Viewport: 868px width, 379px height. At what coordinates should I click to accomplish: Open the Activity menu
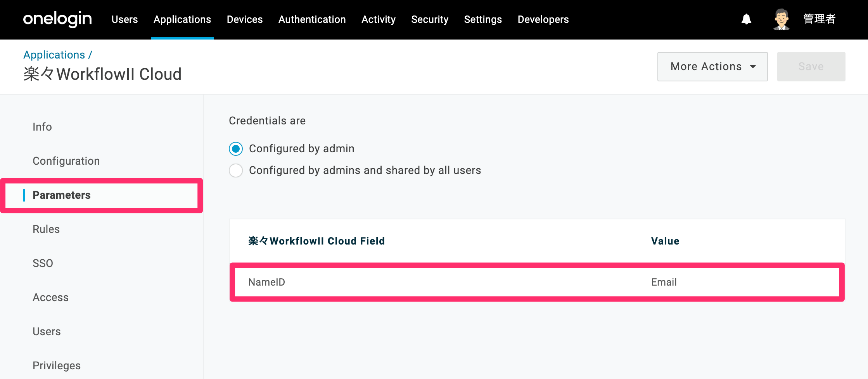tap(379, 19)
